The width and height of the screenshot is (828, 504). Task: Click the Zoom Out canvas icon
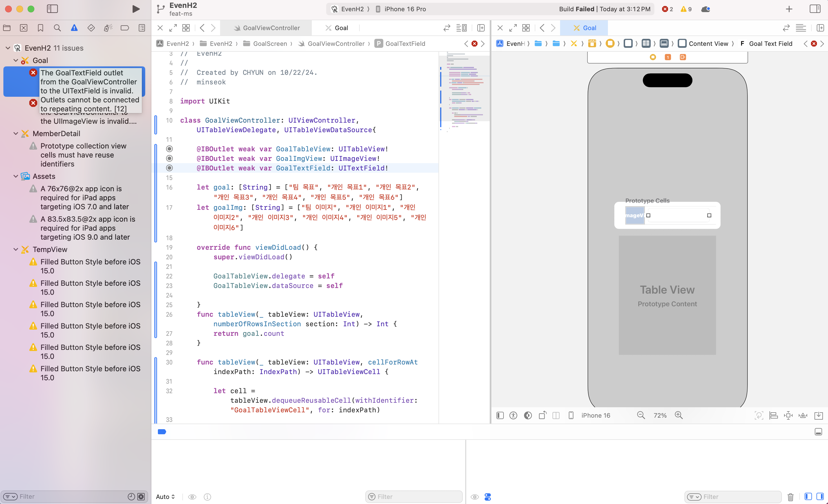pyautogui.click(x=641, y=415)
